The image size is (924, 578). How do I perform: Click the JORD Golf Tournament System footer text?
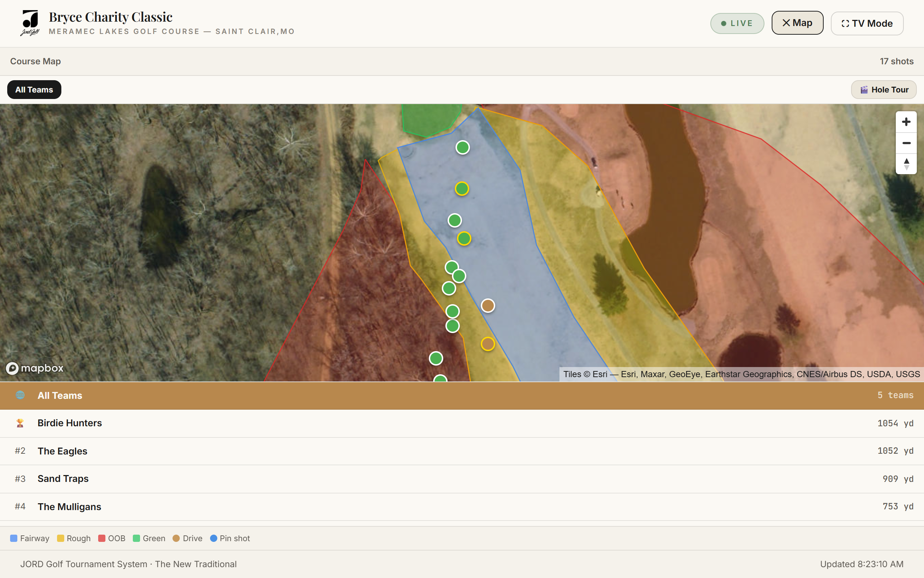point(128,564)
